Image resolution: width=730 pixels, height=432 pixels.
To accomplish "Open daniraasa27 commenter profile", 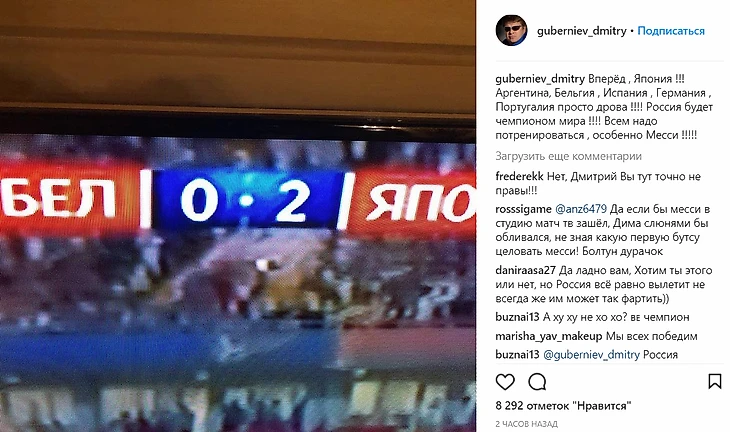I will [526, 270].
